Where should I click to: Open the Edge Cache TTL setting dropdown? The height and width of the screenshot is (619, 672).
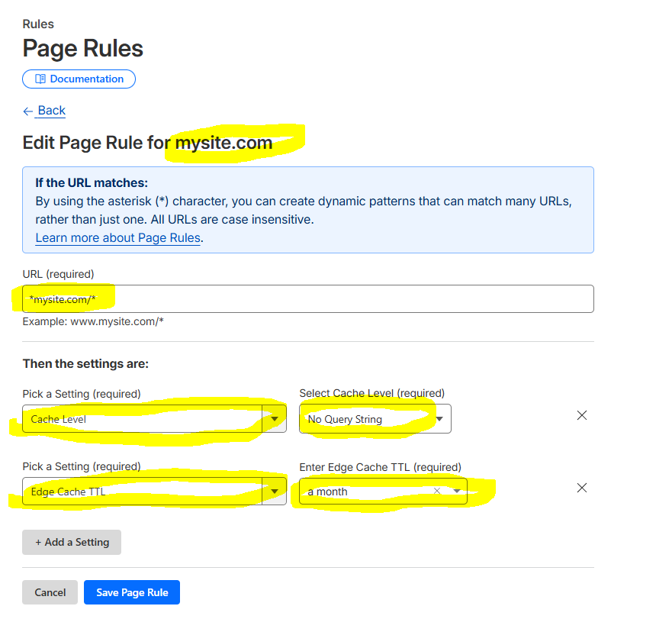click(145, 492)
